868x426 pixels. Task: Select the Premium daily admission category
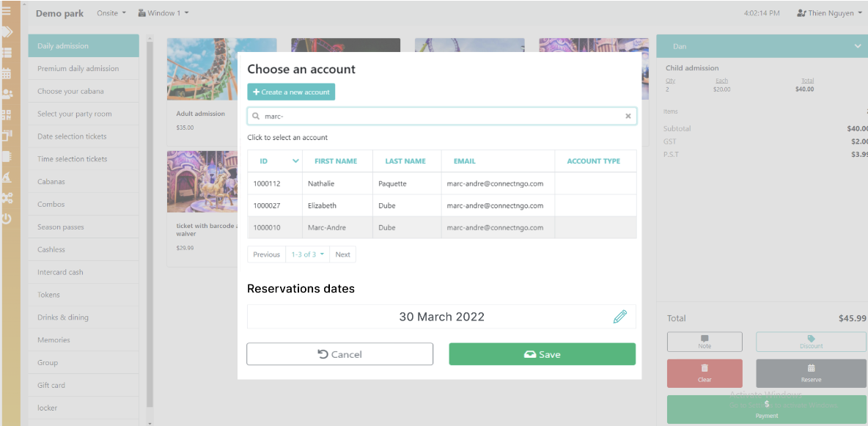coord(83,68)
